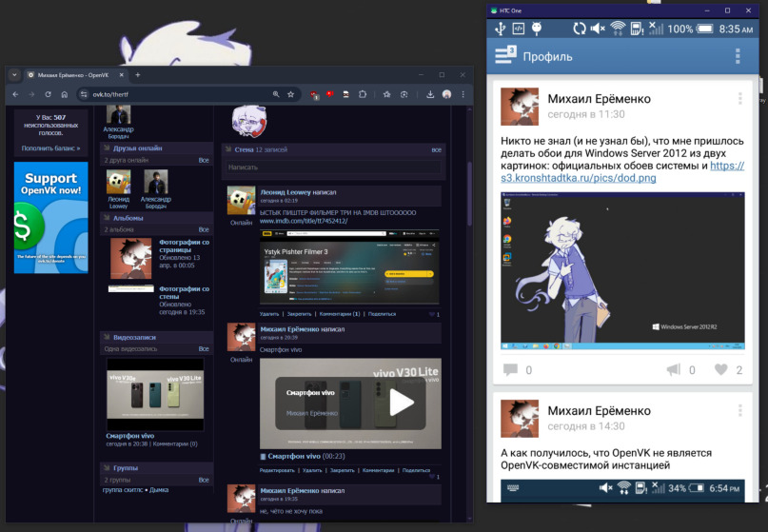Bookmark the page with the star icon
The width and height of the screenshot is (768, 532).
click(289, 94)
